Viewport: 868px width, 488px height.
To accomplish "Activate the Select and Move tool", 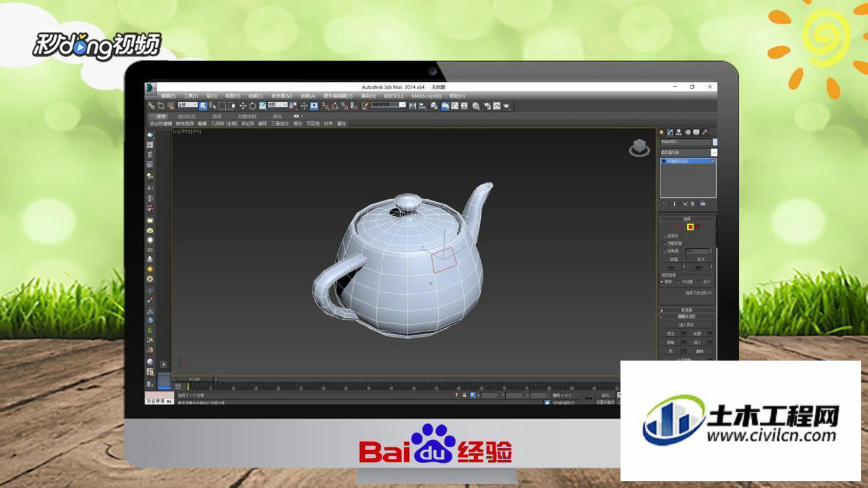I will tap(243, 106).
